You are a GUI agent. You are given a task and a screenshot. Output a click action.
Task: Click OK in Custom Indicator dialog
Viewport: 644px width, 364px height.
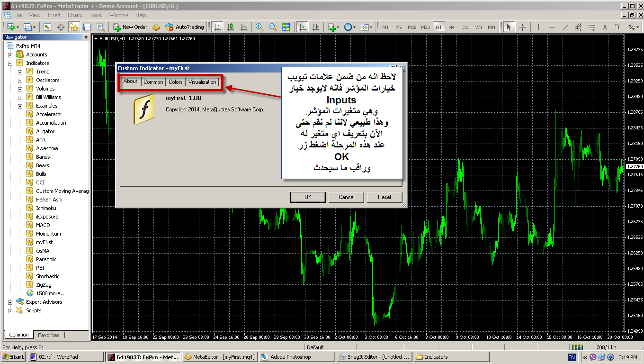click(308, 197)
